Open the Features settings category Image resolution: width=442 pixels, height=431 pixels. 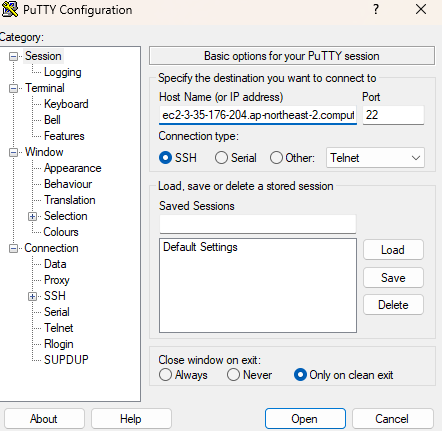tap(64, 136)
